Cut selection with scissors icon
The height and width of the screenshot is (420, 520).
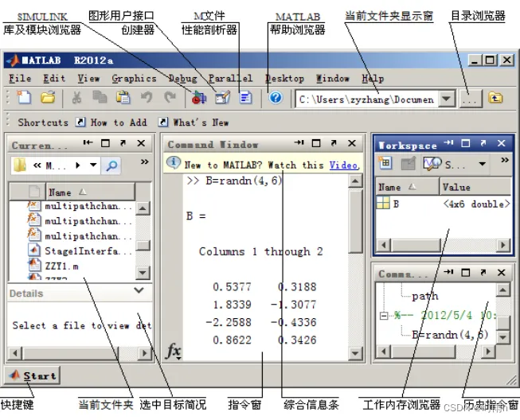tap(76, 98)
